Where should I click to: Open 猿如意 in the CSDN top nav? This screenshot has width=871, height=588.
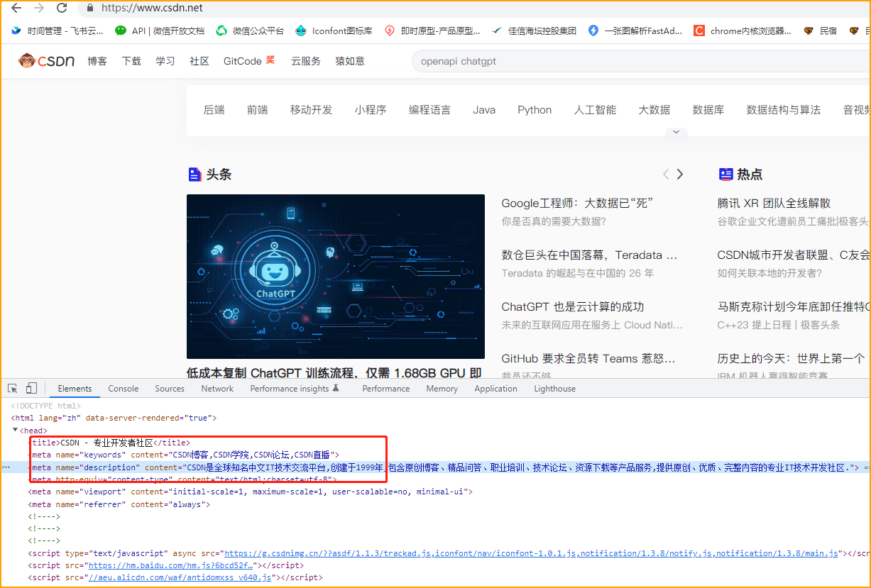(x=350, y=61)
